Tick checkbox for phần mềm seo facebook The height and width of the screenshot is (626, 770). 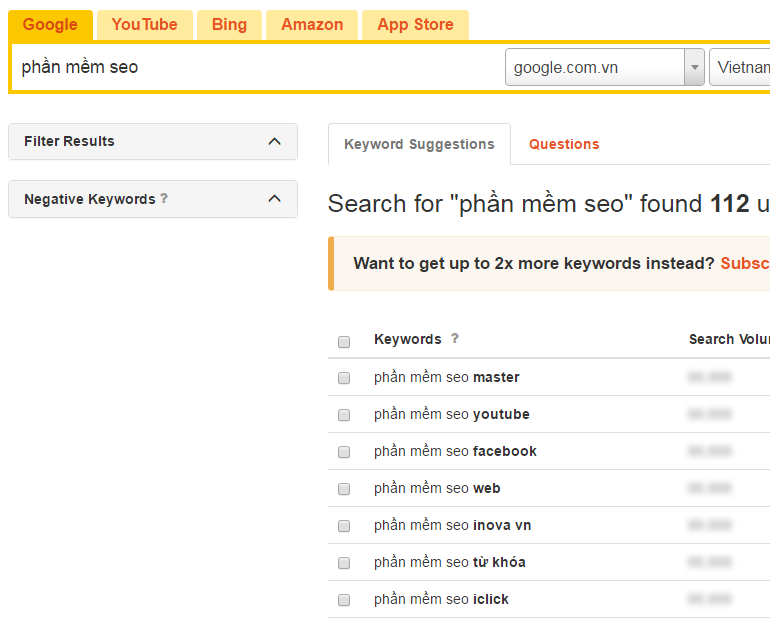coord(344,452)
